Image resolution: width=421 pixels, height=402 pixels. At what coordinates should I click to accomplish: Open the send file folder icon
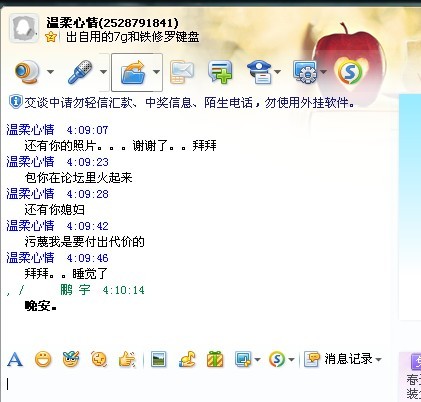133,72
